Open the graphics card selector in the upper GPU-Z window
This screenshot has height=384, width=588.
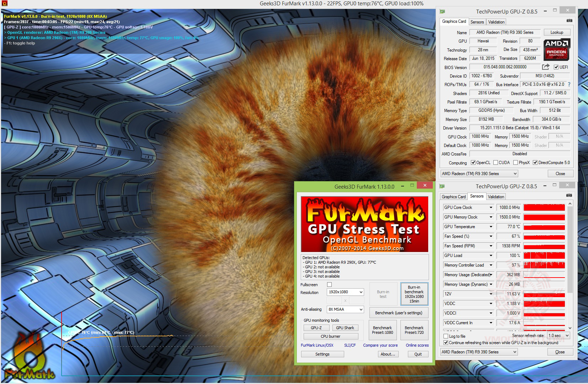(x=479, y=174)
